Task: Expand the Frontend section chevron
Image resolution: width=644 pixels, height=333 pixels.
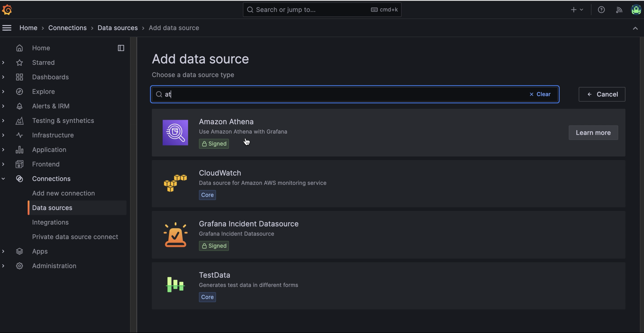Action: [3, 164]
